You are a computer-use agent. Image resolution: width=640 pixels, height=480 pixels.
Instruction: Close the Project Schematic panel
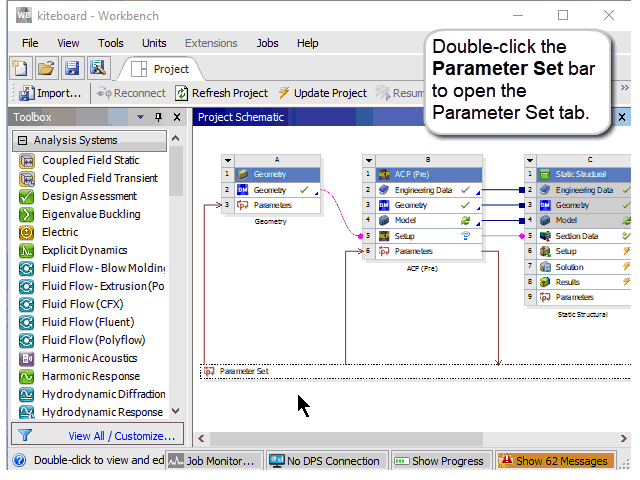(622, 118)
